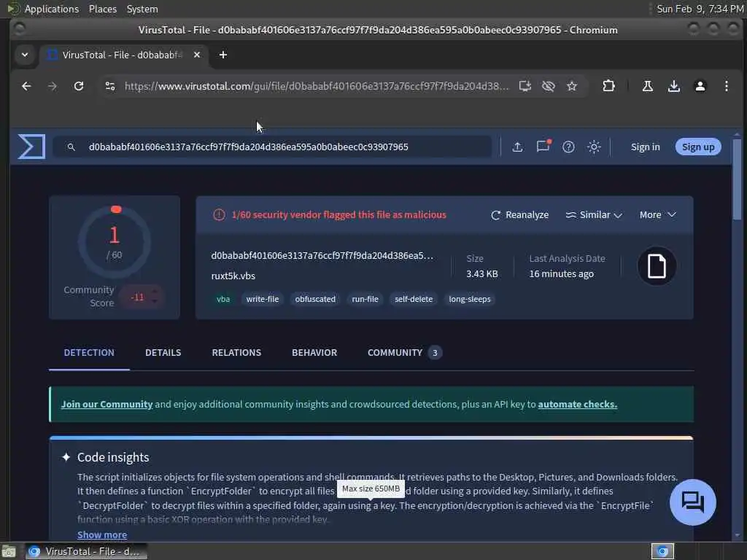The width and height of the screenshot is (747, 560).
Task: Click the malicious warning alert icon
Action: tap(219, 215)
